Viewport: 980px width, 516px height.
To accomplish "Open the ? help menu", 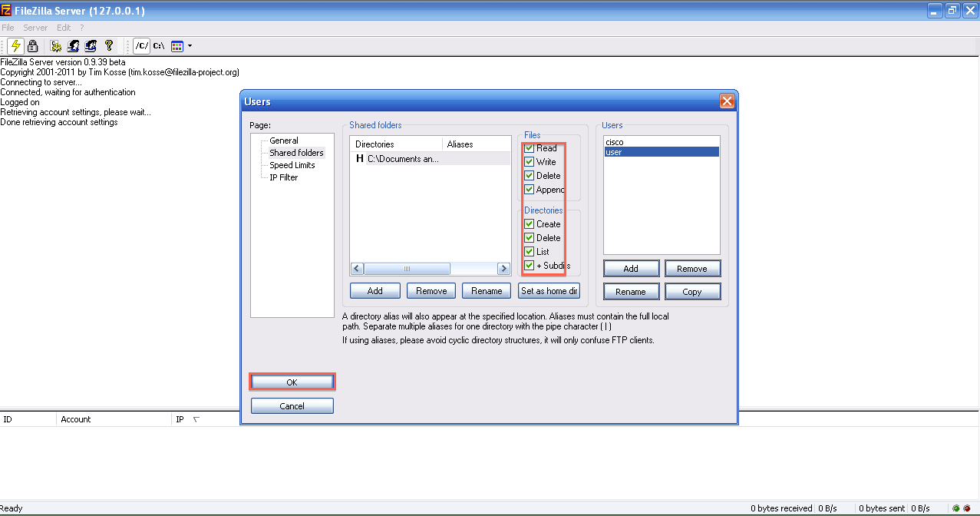I will point(82,28).
